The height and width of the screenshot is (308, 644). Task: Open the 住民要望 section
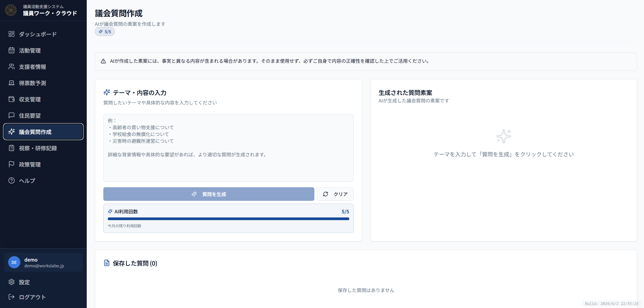tap(43, 115)
